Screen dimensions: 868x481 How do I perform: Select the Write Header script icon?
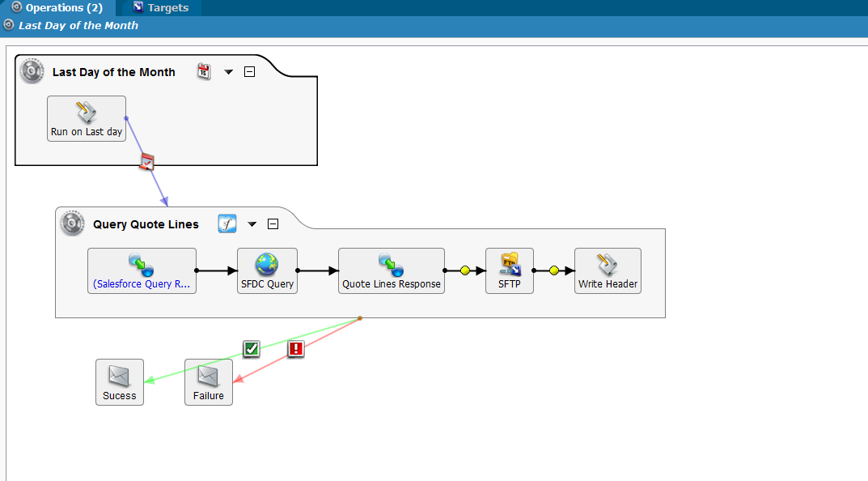click(x=608, y=265)
